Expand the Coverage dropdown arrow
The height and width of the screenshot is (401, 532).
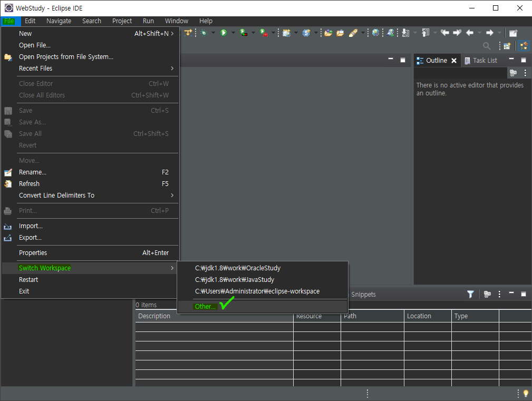pyautogui.click(x=253, y=33)
